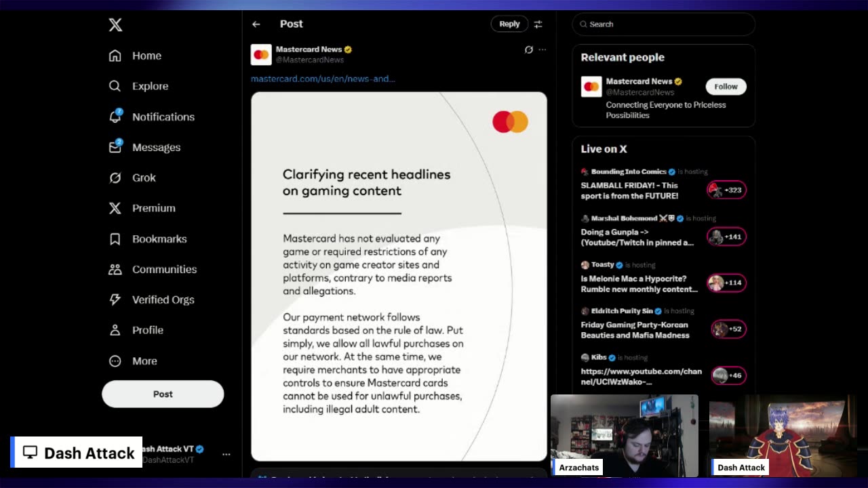
Task: Select the Messages menu label
Action: (x=156, y=147)
